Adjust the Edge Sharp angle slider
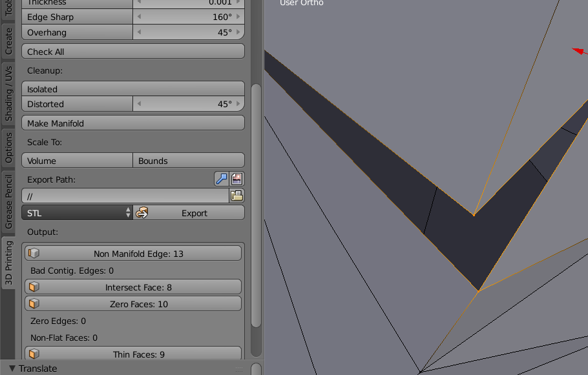 188,17
